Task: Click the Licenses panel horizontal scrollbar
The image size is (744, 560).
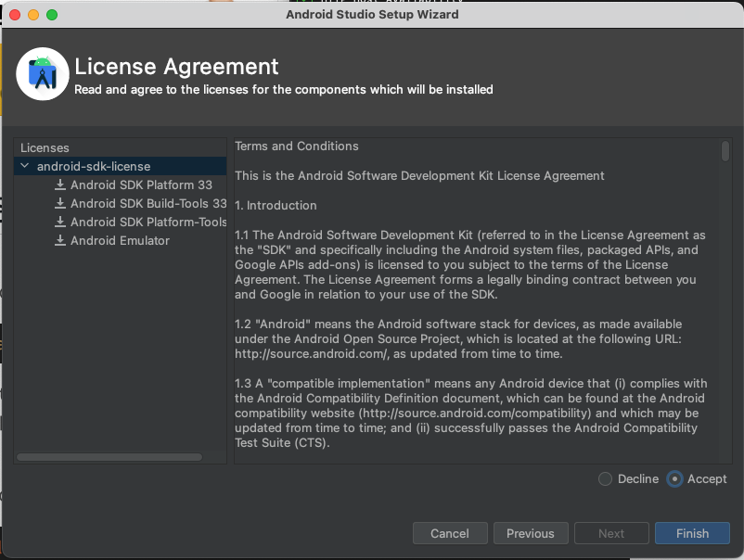Action: tap(109, 457)
